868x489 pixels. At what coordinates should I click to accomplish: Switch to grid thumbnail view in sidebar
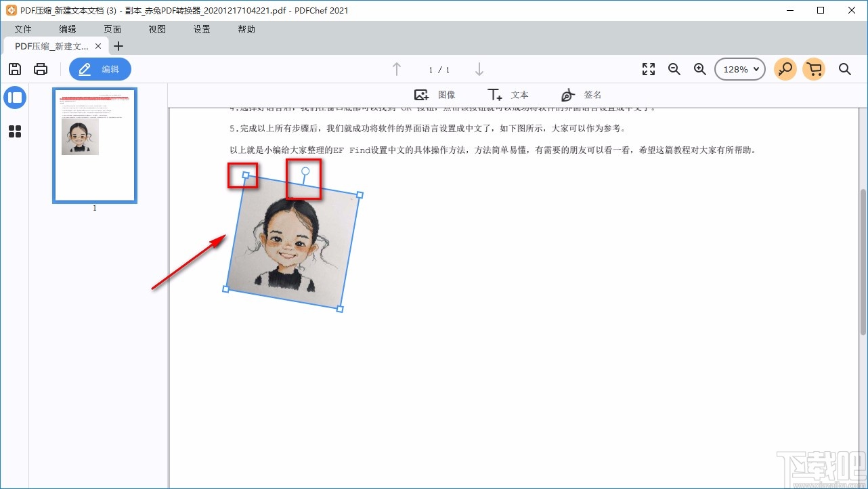pyautogui.click(x=15, y=131)
